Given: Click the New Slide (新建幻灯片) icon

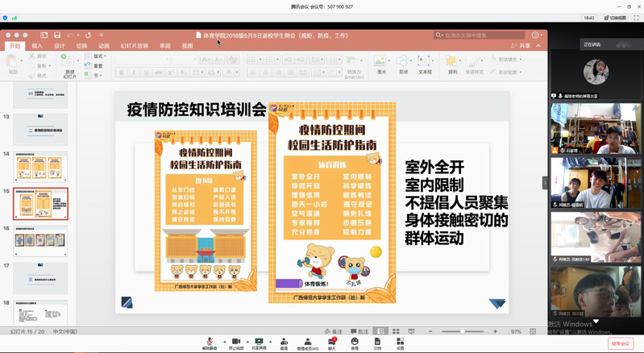Looking at the screenshot, I should [69, 60].
